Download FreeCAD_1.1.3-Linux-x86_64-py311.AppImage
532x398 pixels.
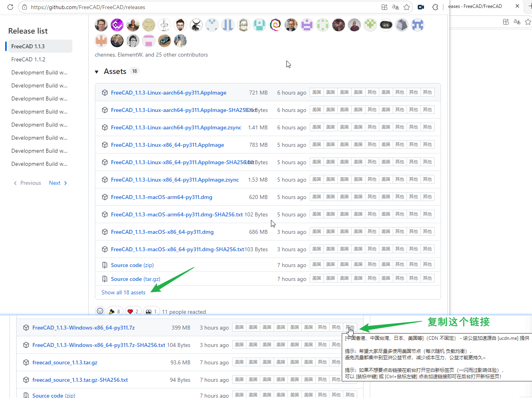[167, 145]
